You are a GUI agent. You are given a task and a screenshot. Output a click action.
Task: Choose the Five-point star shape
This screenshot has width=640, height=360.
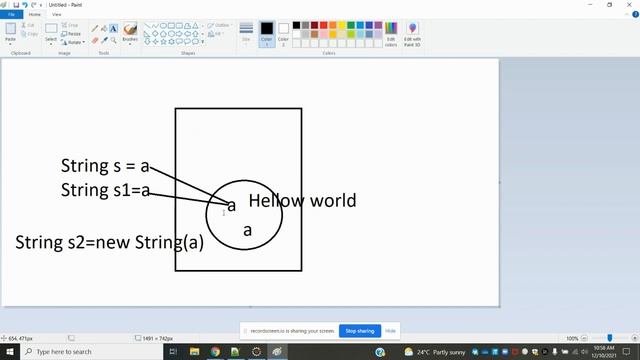click(163, 42)
